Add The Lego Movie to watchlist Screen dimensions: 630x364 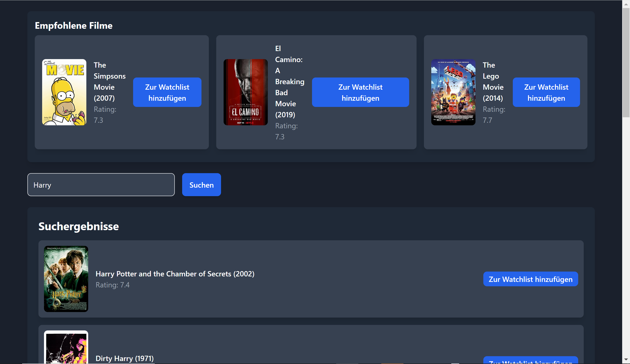(546, 92)
